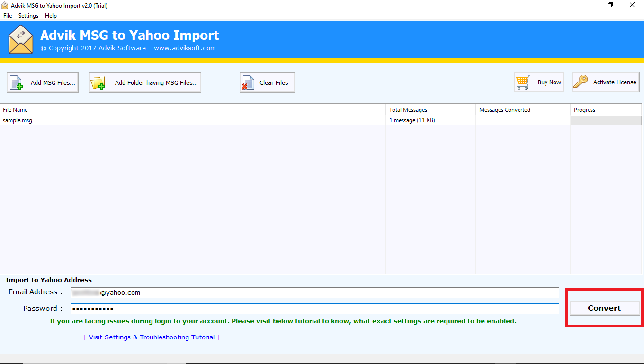Open the Help menu
Viewport: 644px width, 364px height.
51,16
